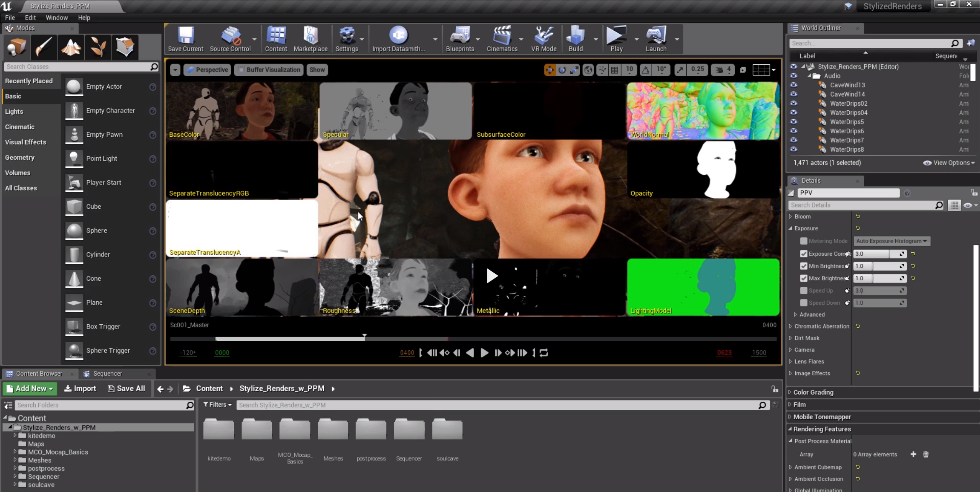Viewport: 980px width, 492px height.
Task: Click the Buffer Visualization viewport button
Action: point(269,70)
